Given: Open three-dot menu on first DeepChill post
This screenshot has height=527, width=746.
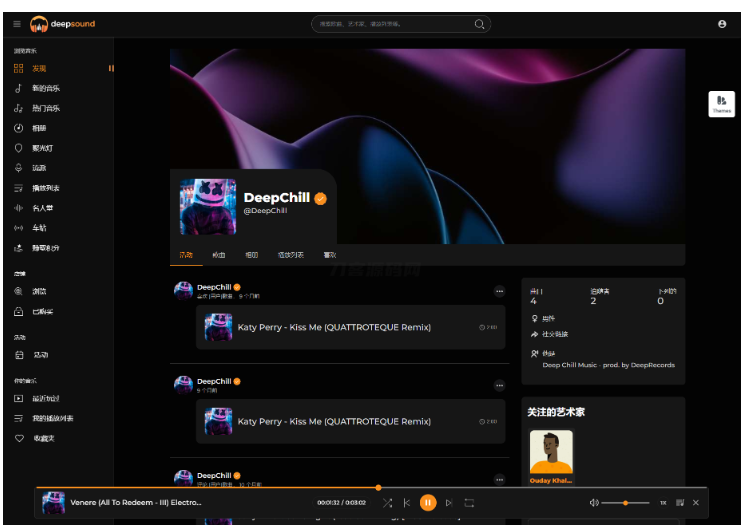Looking at the screenshot, I should coord(499,292).
